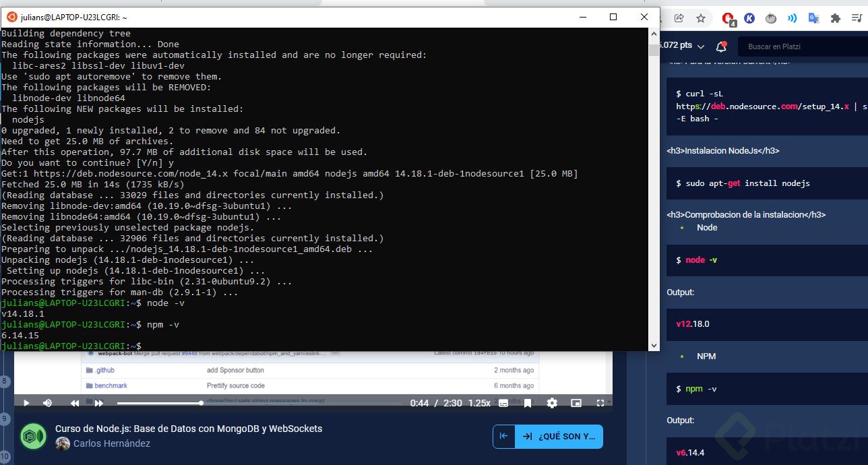Mute the video volume
Image resolution: width=868 pixels, height=465 pixels.
coord(47,403)
